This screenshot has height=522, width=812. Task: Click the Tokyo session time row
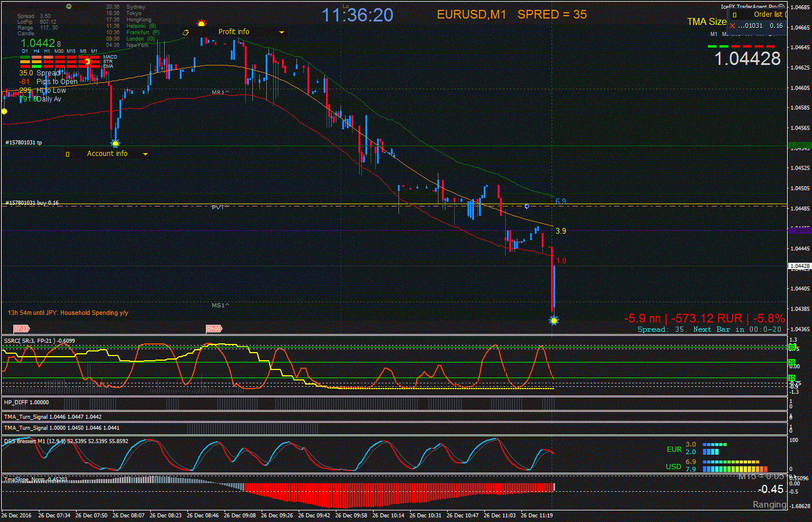124,13
